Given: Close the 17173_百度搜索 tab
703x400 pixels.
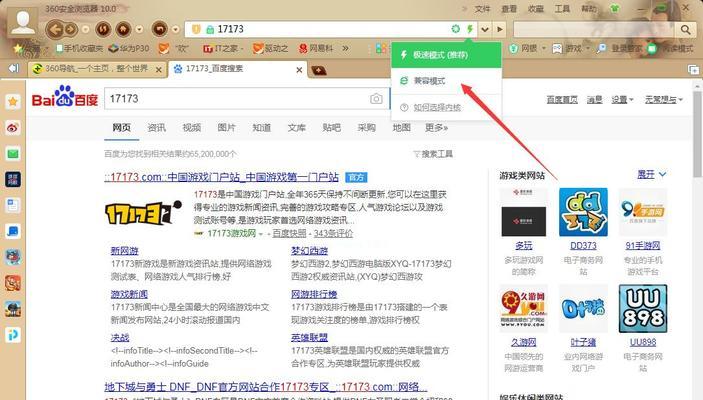Looking at the screenshot, I should click(299, 70).
